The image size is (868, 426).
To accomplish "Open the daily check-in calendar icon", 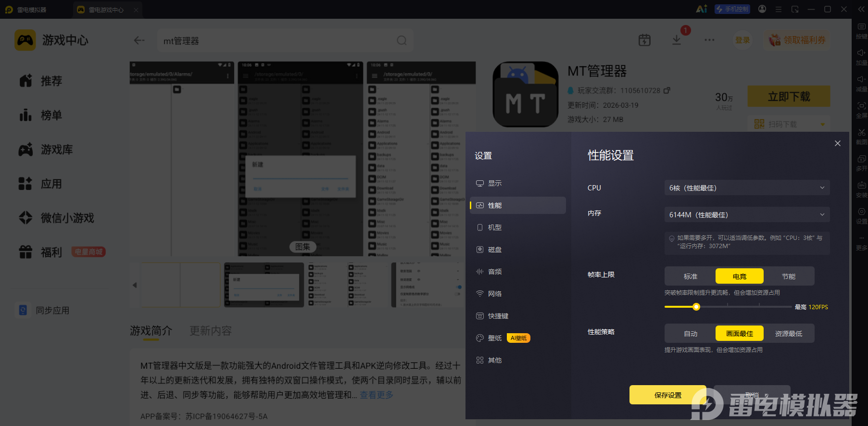I will [x=644, y=40].
